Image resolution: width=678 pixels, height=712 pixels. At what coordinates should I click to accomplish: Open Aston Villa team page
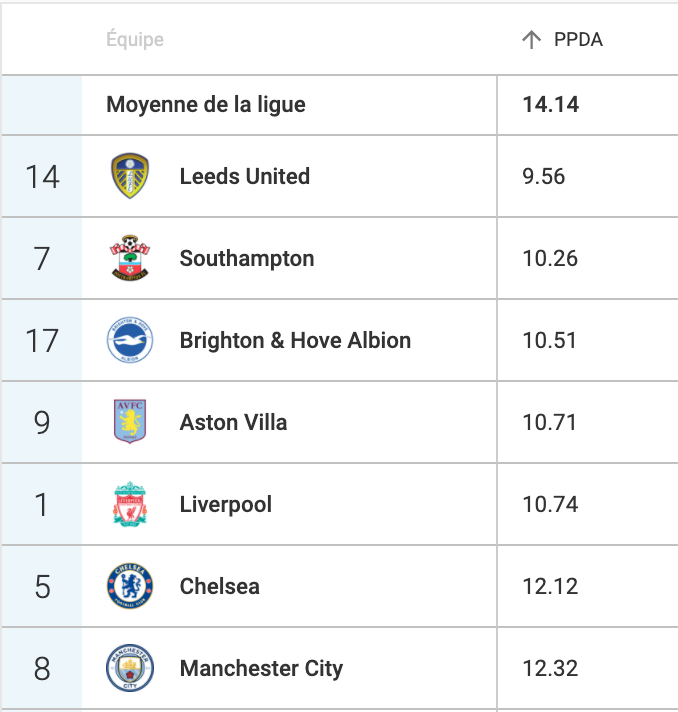[x=233, y=422]
